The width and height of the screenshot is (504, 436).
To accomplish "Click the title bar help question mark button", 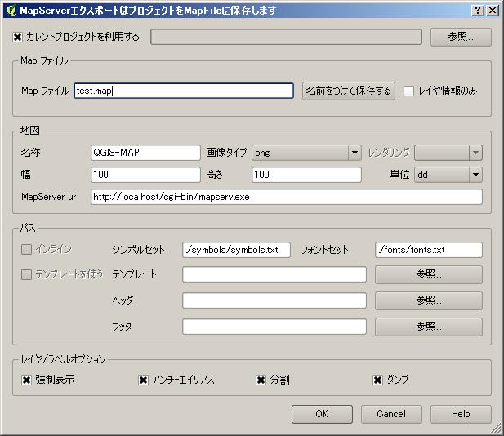I will [477, 11].
